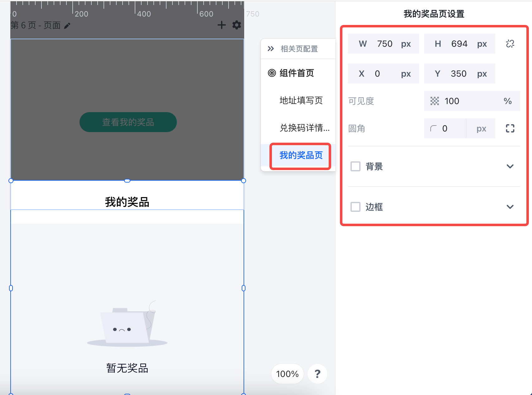
Task: Enable the 边框 checkbox
Action: click(x=355, y=207)
